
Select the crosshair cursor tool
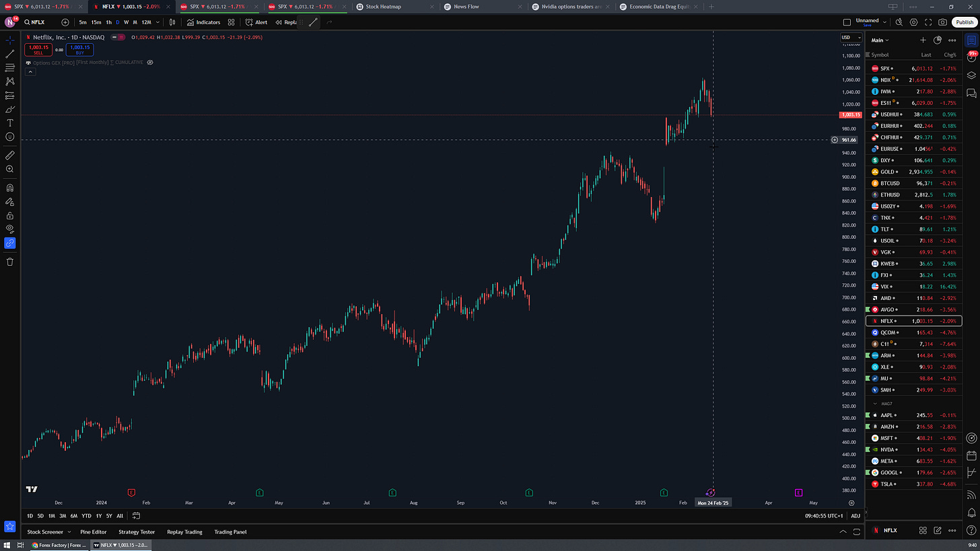pos(10,40)
